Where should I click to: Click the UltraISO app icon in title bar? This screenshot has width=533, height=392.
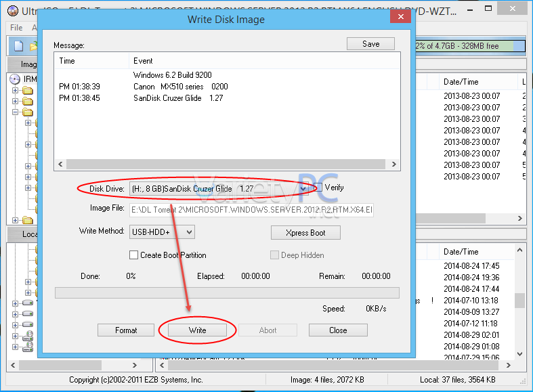coord(13,11)
